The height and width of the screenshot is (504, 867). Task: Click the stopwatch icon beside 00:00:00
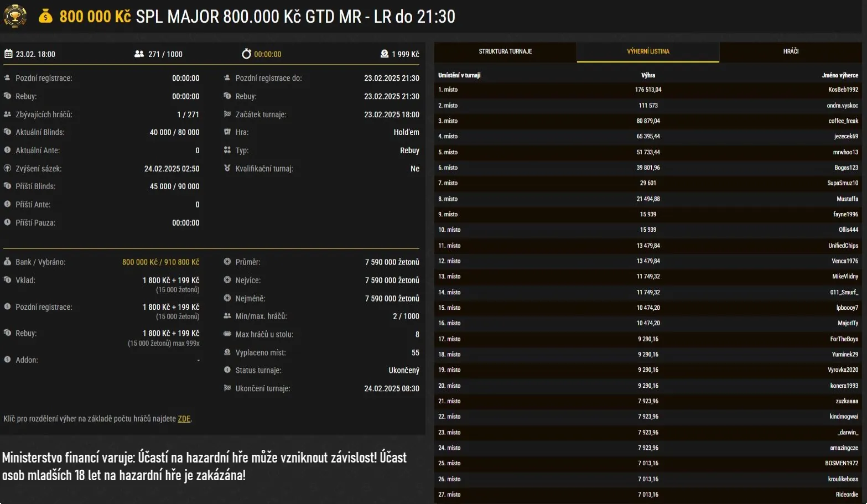click(246, 54)
